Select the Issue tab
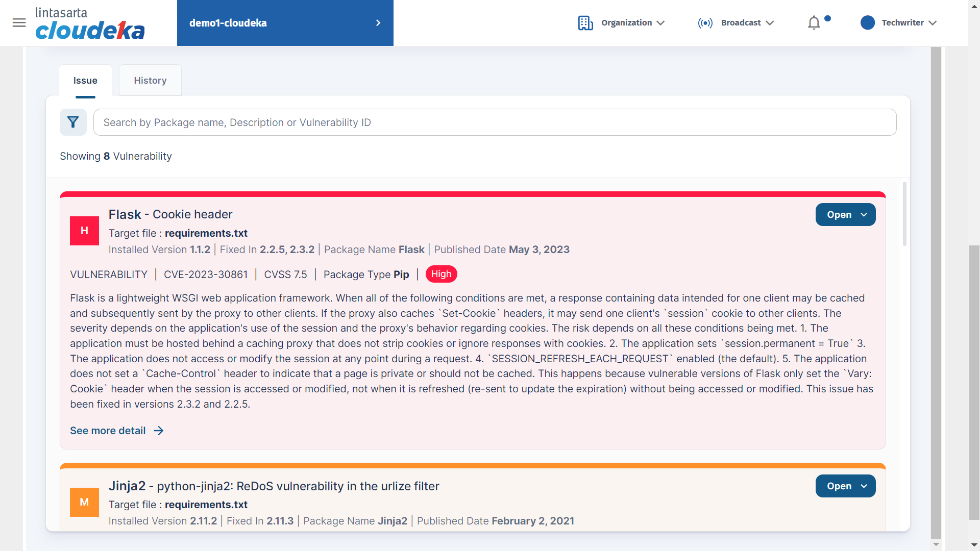980x551 pixels. [x=85, y=81]
